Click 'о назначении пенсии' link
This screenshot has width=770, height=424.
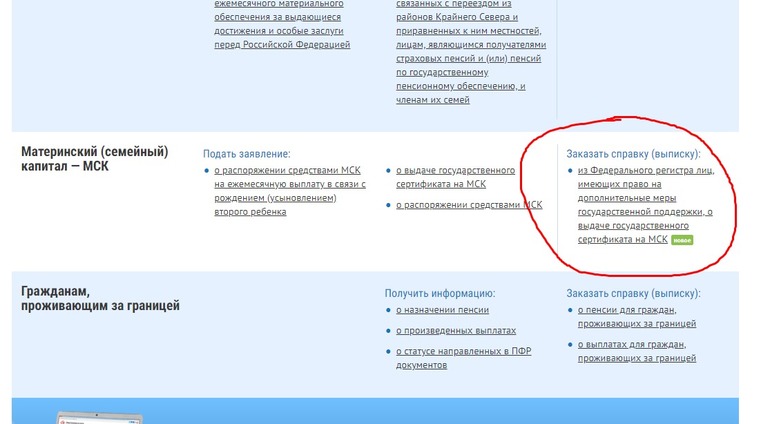click(436, 310)
